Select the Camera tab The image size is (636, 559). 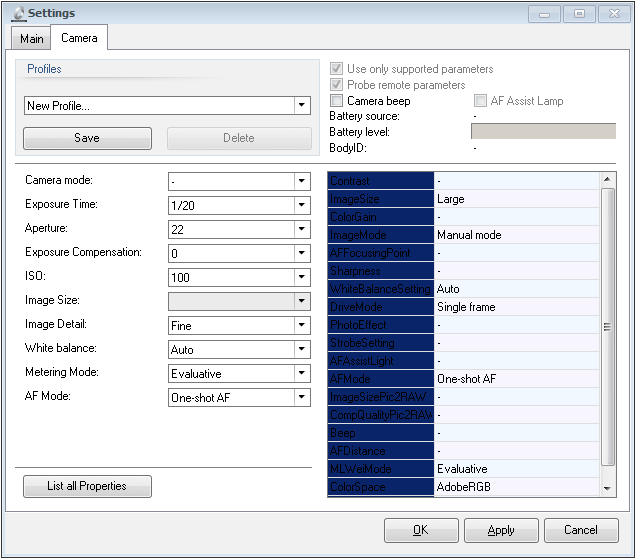[79, 38]
